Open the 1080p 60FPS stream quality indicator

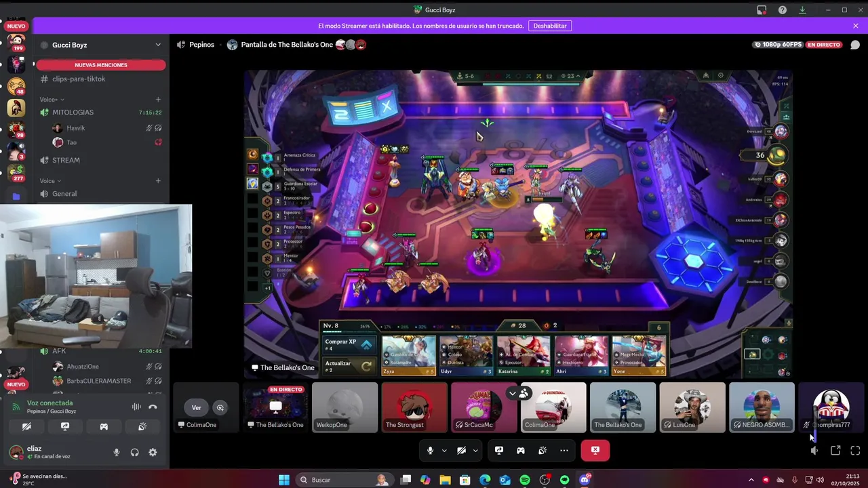tap(778, 45)
